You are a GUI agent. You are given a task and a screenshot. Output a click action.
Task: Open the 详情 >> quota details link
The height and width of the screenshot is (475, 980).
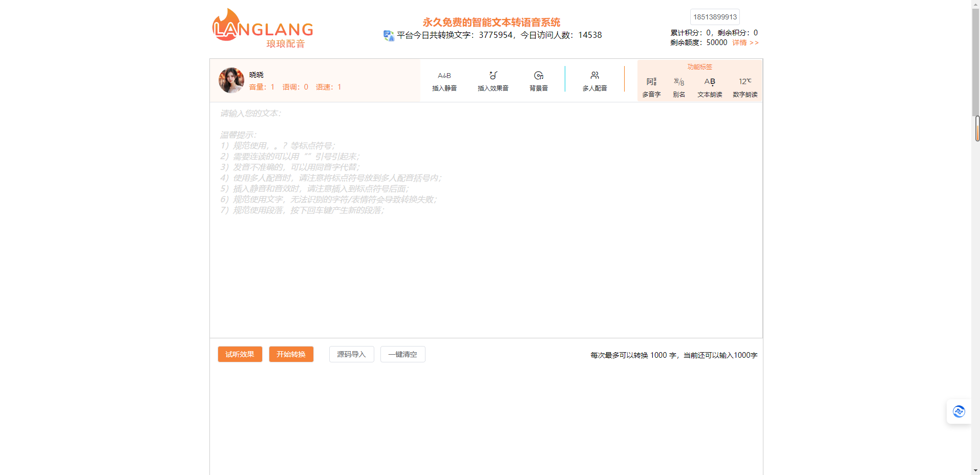click(745, 42)
